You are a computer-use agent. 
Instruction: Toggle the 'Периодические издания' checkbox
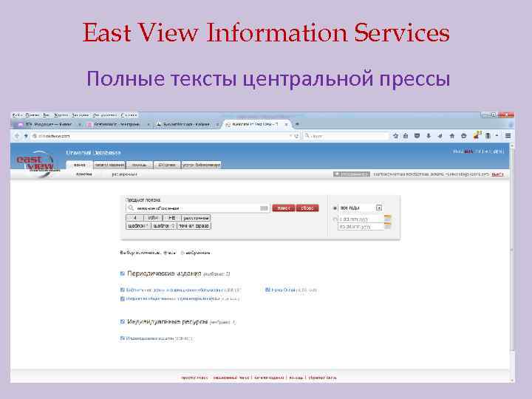click(123, 273)
